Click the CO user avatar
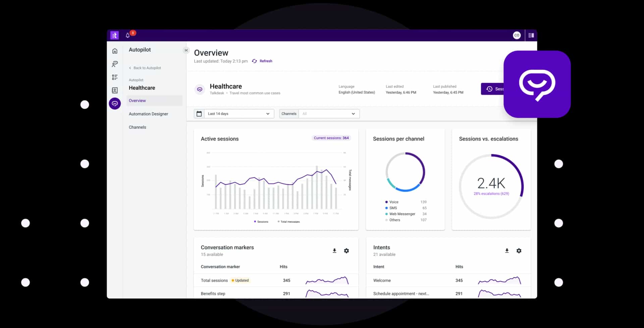The width and height of the screenshot is (644, 328). coord(517,35)
